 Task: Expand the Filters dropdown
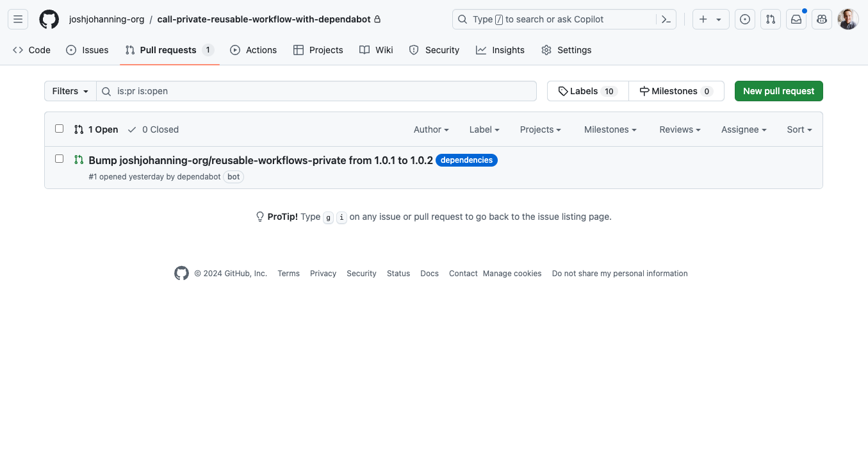point(69,90)
